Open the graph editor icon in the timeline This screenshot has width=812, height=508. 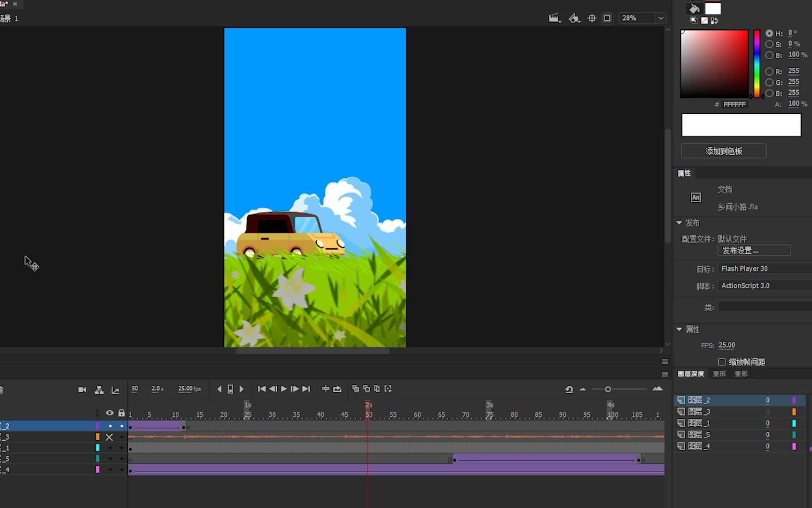coord(115,389)
